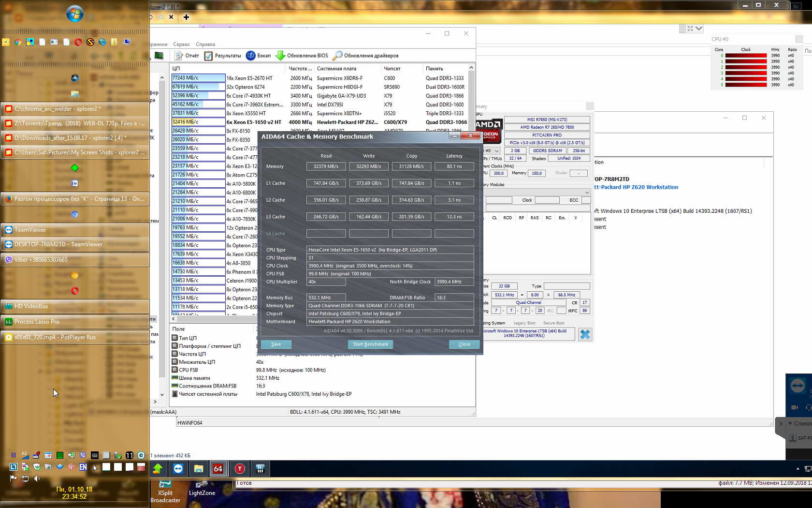The width and height of the screenshot is (812, 508).
Task: Open the computer monitor quick launch shortcut
Action: tap(127, 42)
